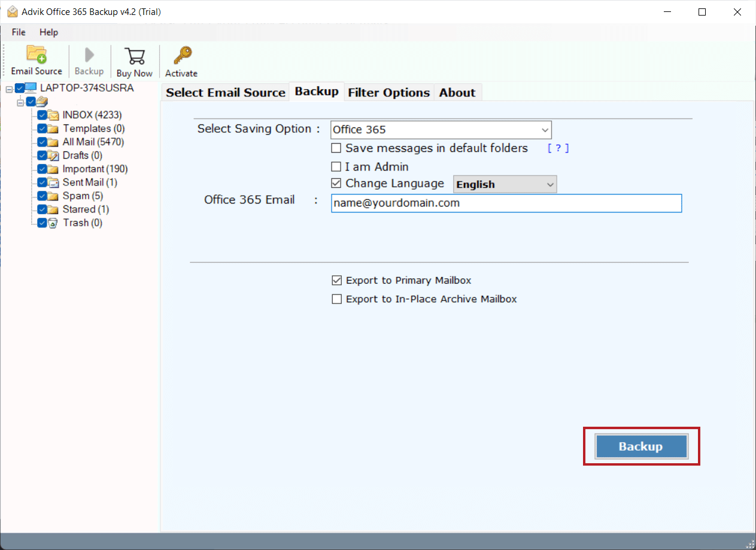Select the Sent Mail (1) tree item
The width and height of the screenshot is (756, 550).
[90, 183]
